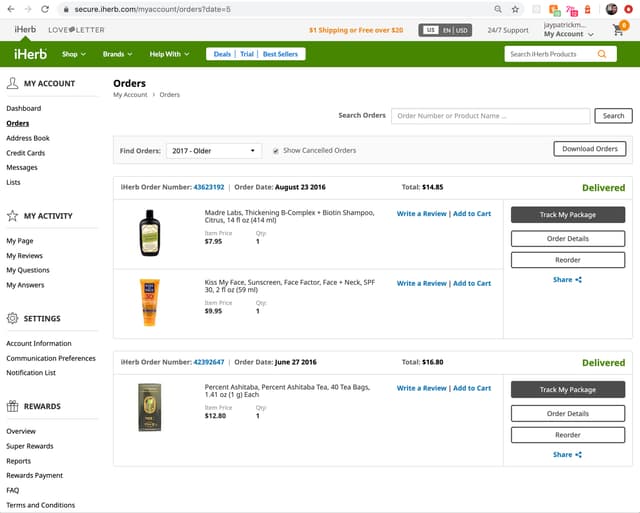
Task: Open My Reviews in sidebar
Action: [x=24, y=256]
